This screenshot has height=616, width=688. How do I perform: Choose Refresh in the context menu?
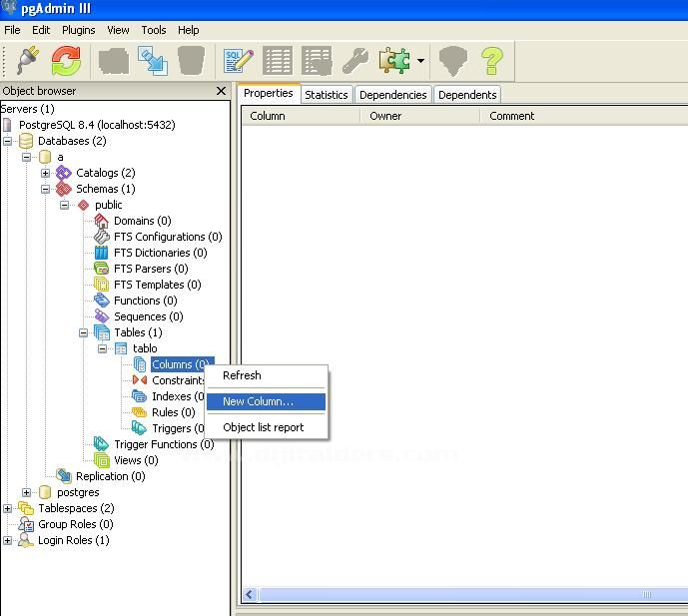[266, 375]
